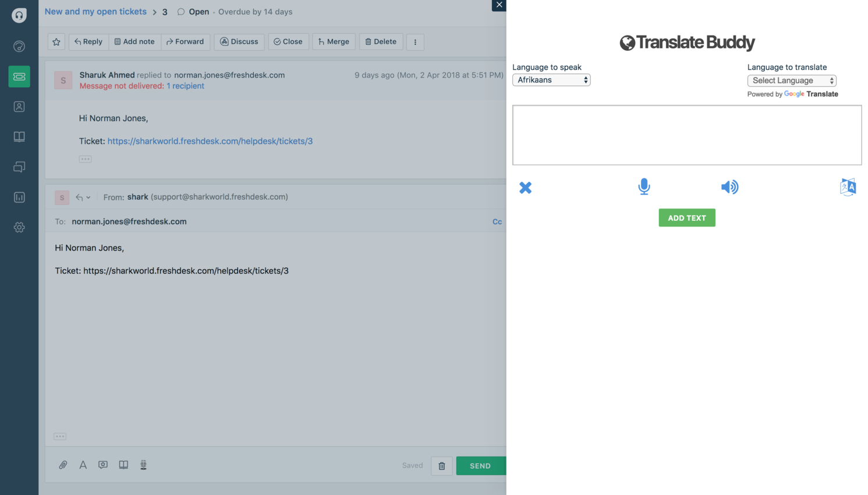This screenshot has width=868, height=495.
Task: Open the Contacts icon in sidebar
Action: click(19, 107)
